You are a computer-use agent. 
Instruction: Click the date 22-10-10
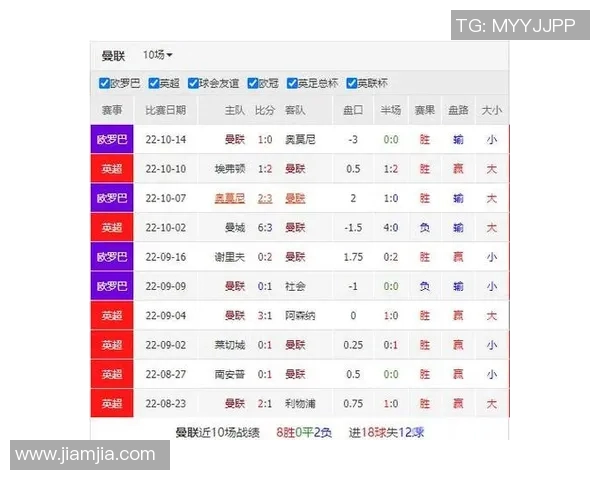166,169
